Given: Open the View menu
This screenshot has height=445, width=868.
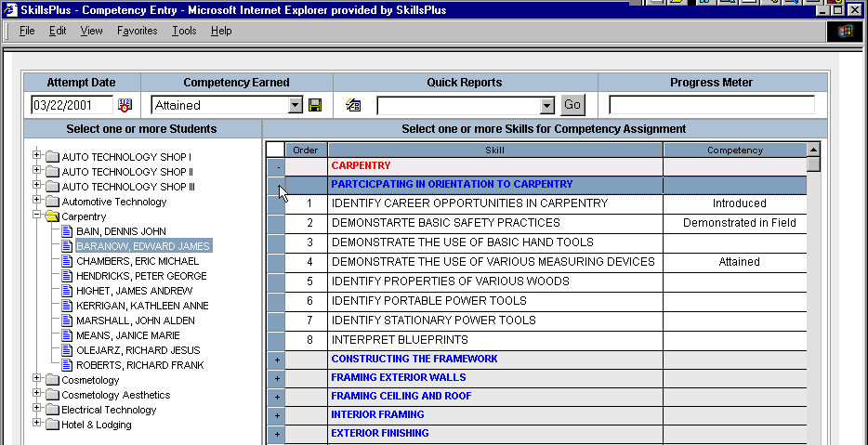Looking at the screenshot, I should point(91,31).
